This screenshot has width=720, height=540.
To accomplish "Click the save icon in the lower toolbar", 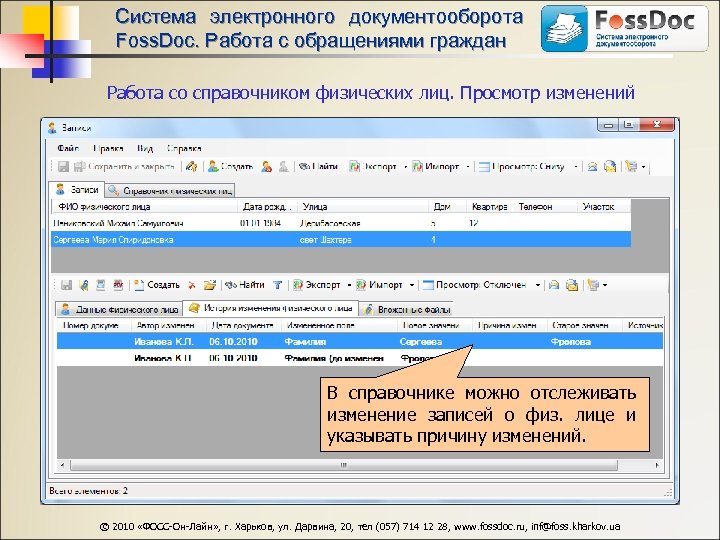I will pyautogui.click(x=67, y=285).
